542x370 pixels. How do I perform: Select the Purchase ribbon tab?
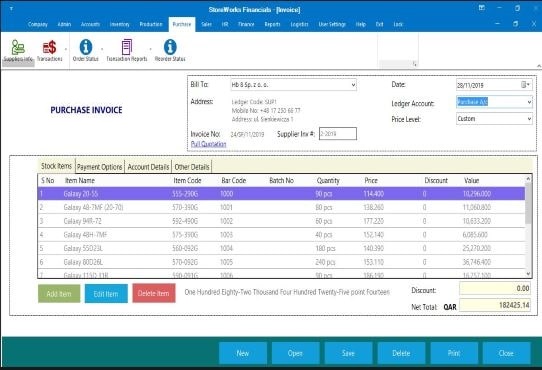point(182,24)
